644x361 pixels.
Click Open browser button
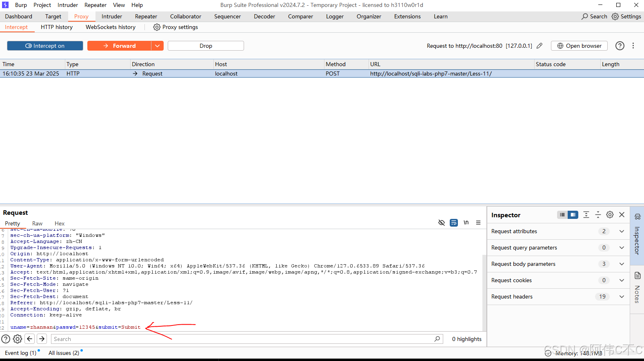click(579, 46)
